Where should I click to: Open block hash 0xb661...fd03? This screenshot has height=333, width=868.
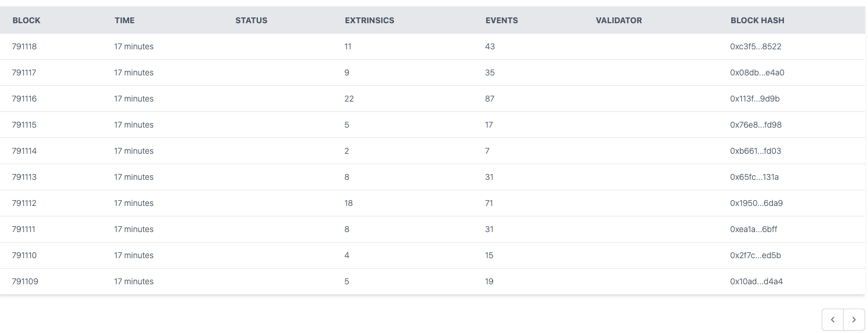click(x=756, y=151)
